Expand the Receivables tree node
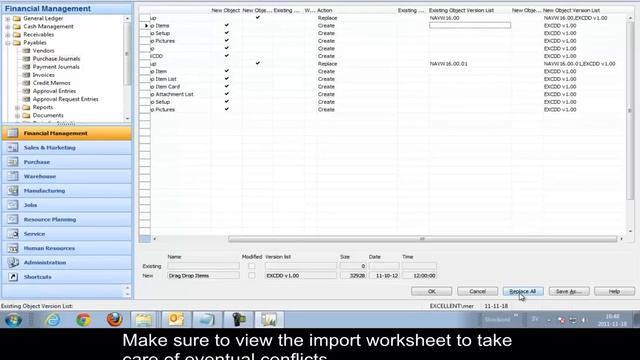 coord(8,35)
